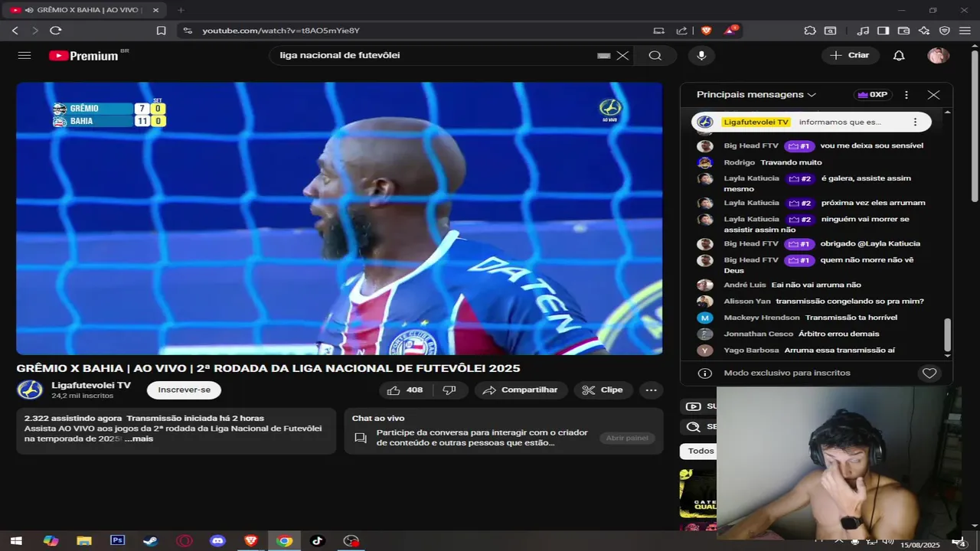The height and width of the screenshot is (551, 980).
Task: Like the video with 408 likes
Action: coord(406,390)
